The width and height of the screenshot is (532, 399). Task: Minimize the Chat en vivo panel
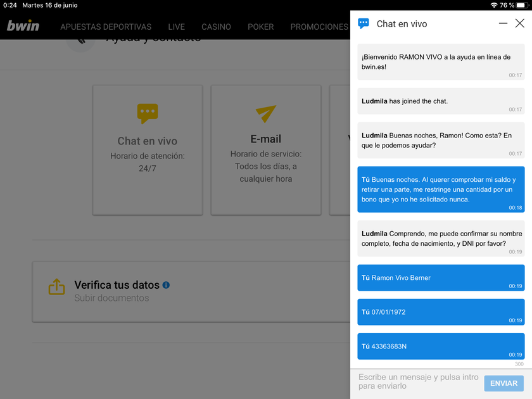503,23
